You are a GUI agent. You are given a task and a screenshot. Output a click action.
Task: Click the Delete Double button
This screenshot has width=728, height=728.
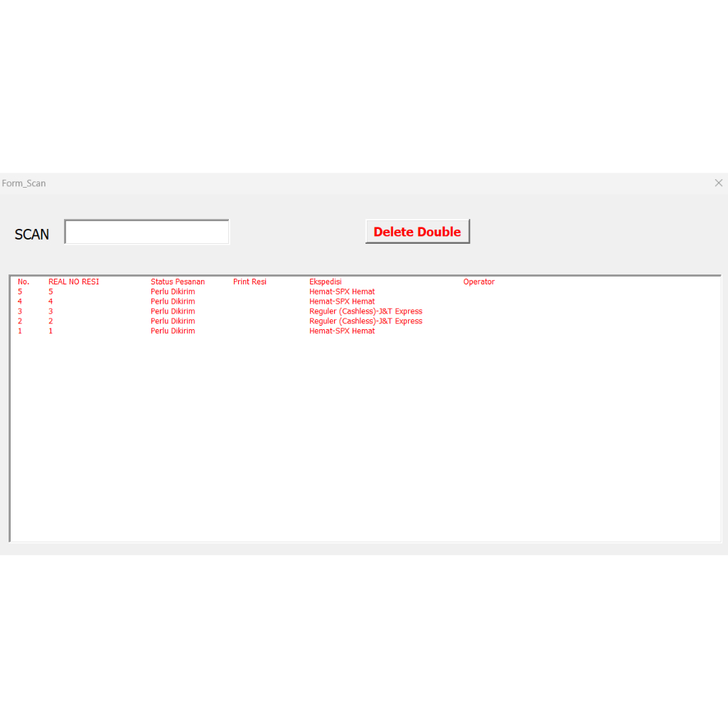click(417, 231)
